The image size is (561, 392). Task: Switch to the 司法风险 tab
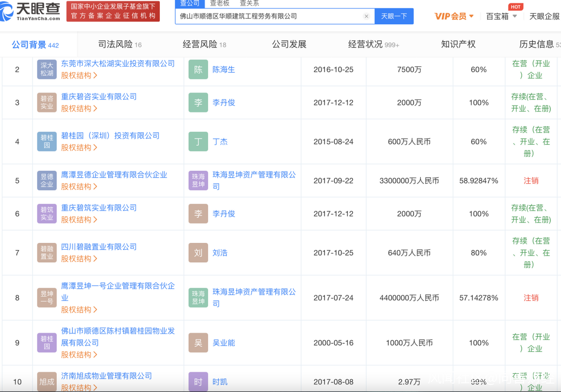tap(119, 44)
